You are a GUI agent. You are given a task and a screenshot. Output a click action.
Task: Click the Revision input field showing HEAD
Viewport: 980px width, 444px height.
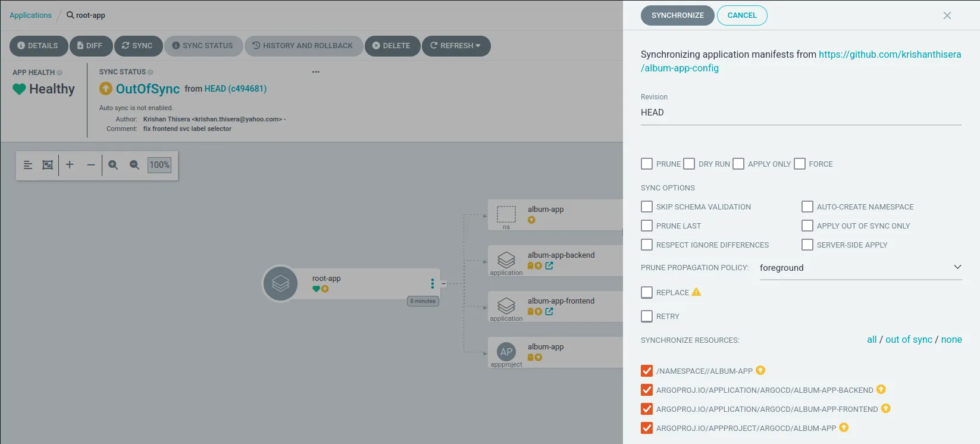point(801,112)
